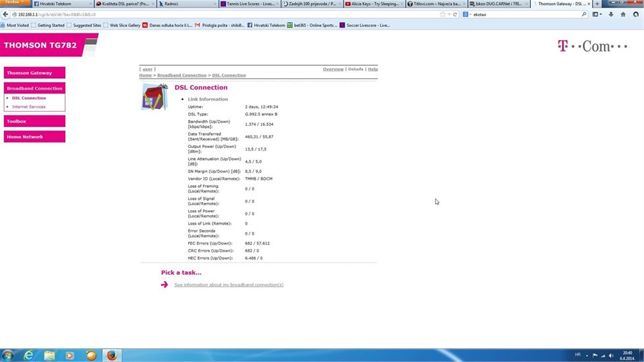Open the orange ball app in taskbar
644x362 pixels.
[91, 355]
